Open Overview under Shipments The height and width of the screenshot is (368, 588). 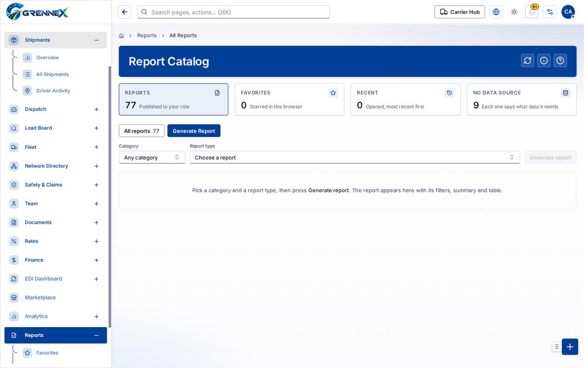coord(47,57)
